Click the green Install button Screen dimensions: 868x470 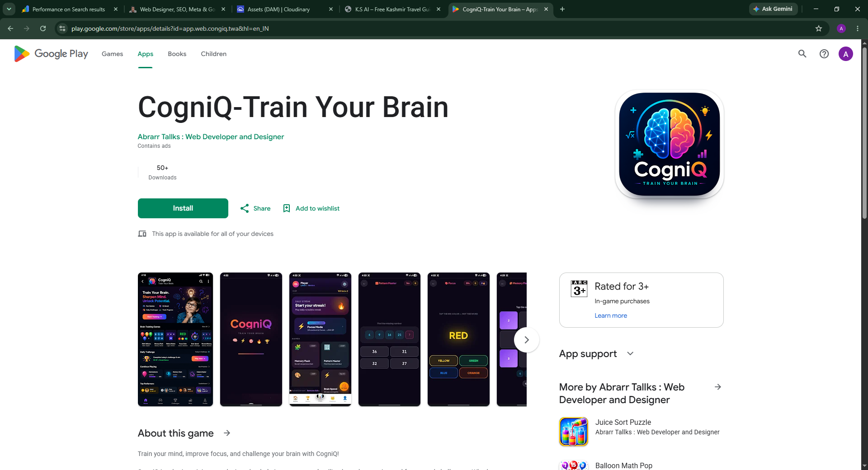pyautogui.click(x=183, y=208)
